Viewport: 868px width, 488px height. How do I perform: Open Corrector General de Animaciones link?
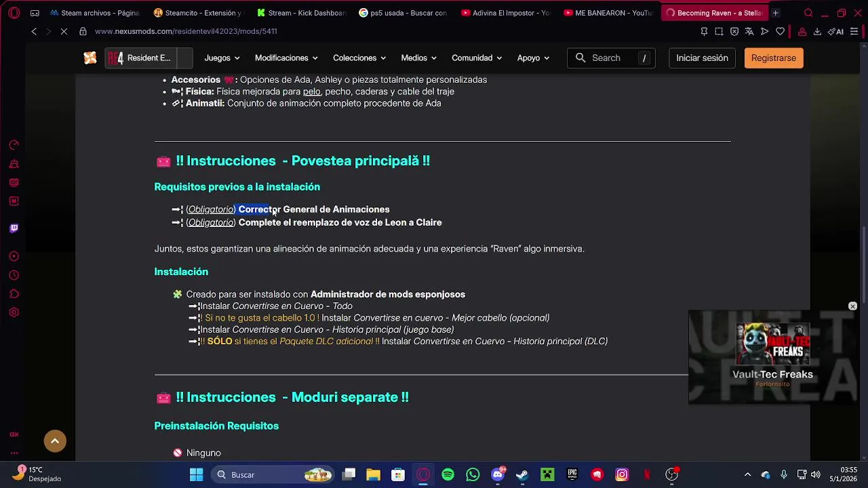tap(314, 209)
